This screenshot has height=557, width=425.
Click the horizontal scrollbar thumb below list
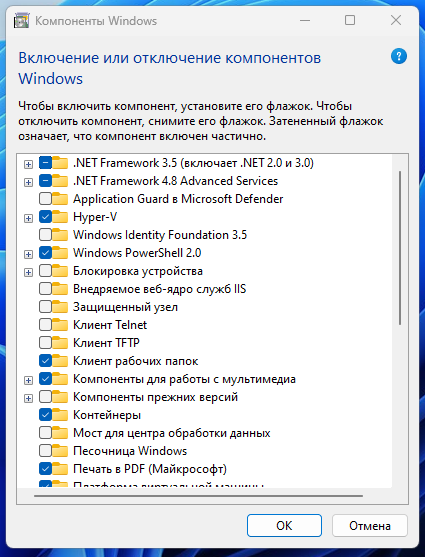(198, 496)
